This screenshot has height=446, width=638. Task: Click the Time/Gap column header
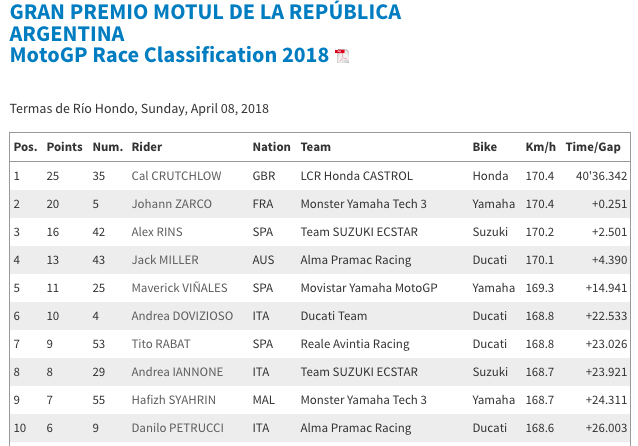coord(593,147)
